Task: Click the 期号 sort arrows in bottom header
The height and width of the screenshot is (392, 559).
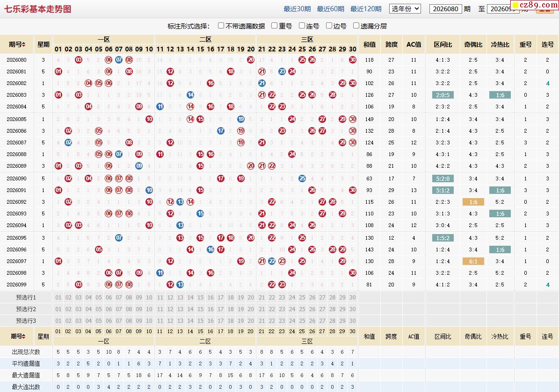Action: point(24,336)
